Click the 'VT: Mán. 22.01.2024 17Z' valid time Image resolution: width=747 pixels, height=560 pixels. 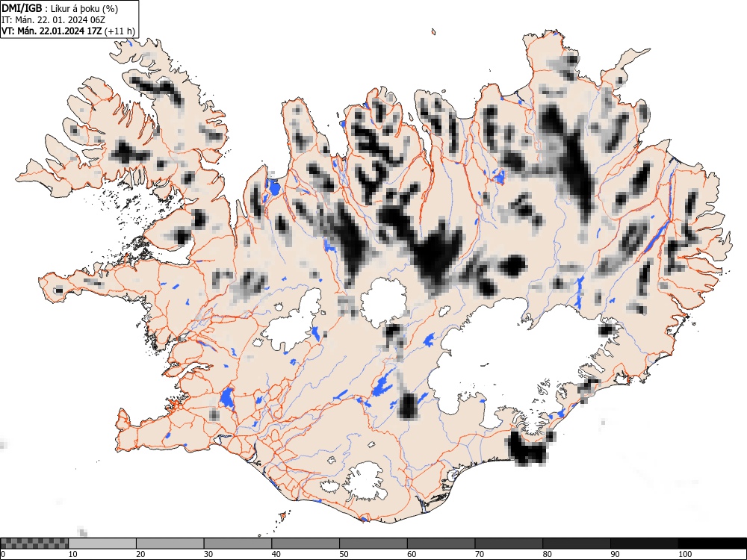click(52, 31)
